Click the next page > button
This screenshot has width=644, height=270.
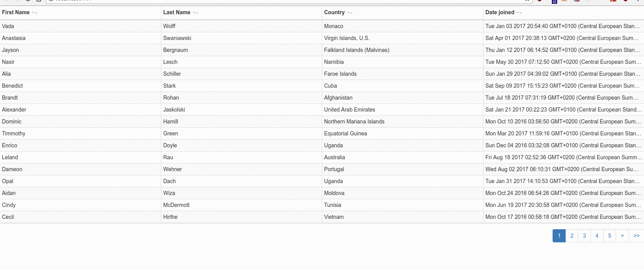(x=622, y=236)
